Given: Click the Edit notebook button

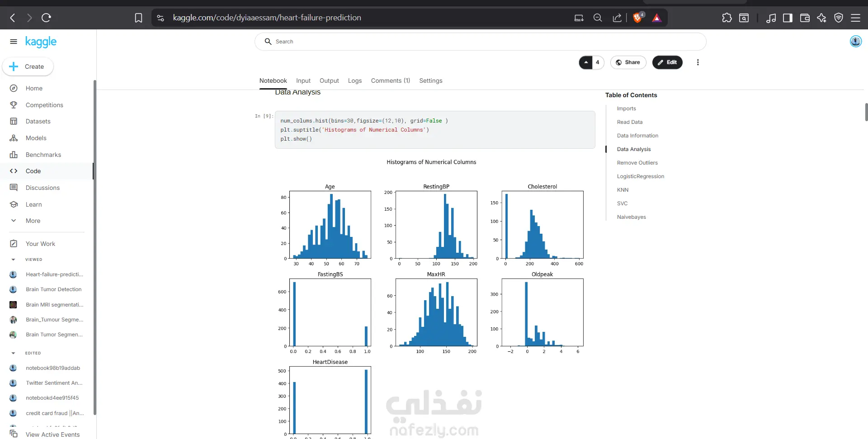Looking at the screenshot, I should point(667,62).
